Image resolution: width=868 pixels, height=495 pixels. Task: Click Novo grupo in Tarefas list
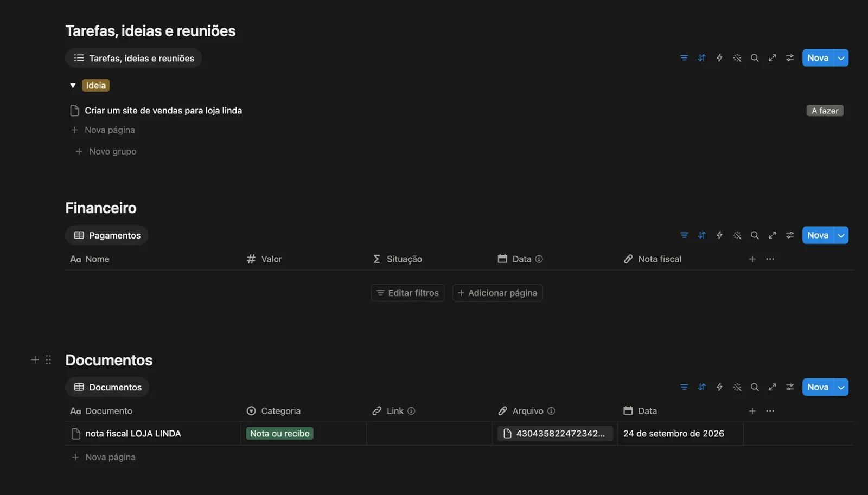point(106,151)
